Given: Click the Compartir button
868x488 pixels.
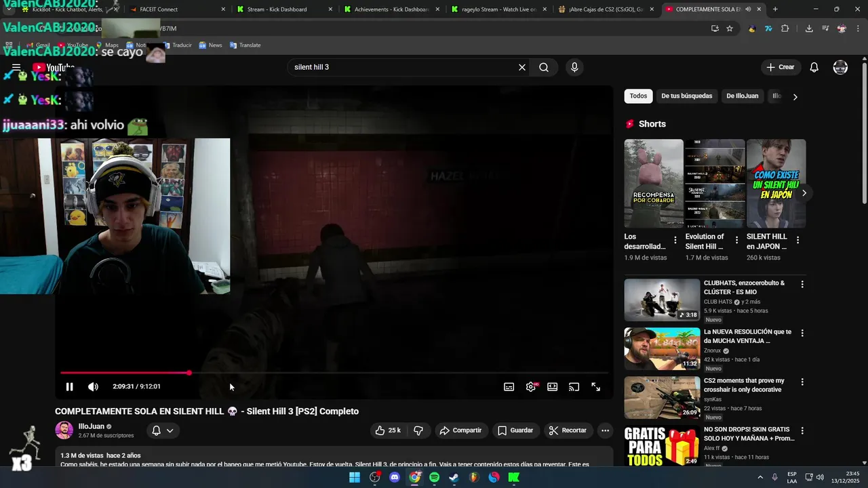Looking at the screenshot, I should (460, 430).
